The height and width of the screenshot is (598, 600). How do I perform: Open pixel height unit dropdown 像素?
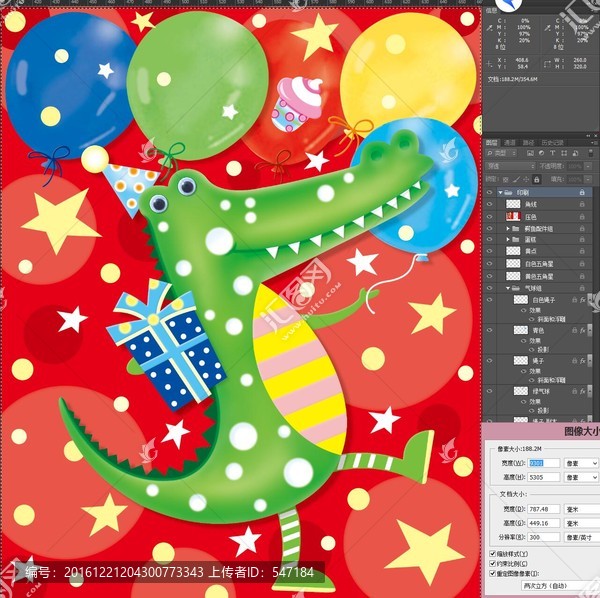click(x=581, y=477)
